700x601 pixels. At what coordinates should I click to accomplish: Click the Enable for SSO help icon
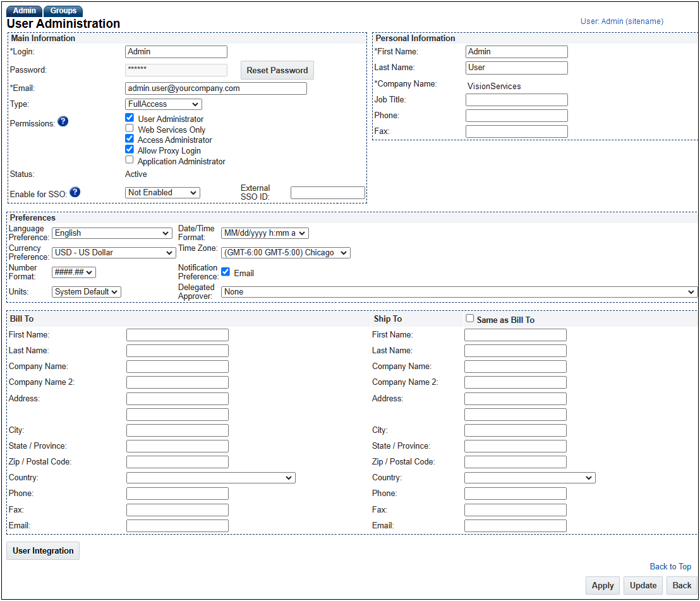click(75, 191)
